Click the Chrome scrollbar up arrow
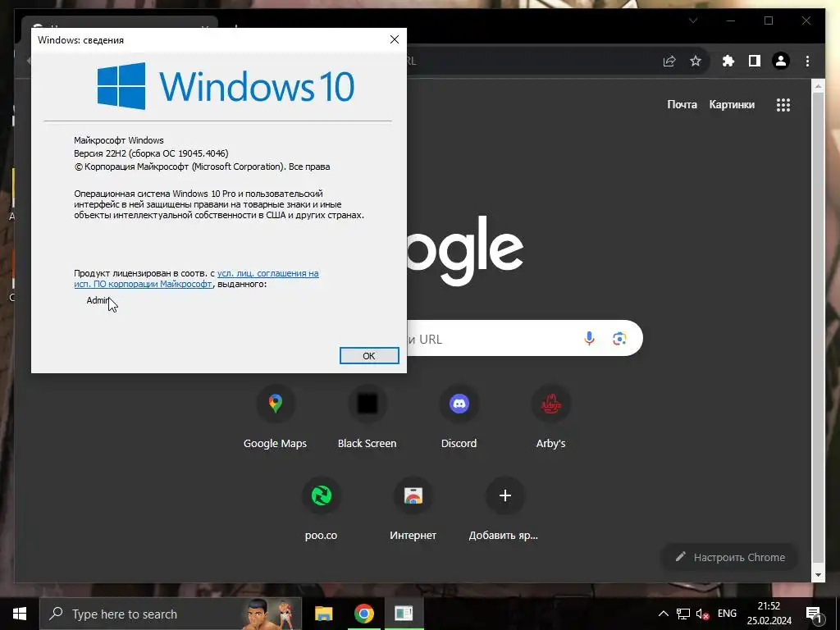 tap(818, 85)
